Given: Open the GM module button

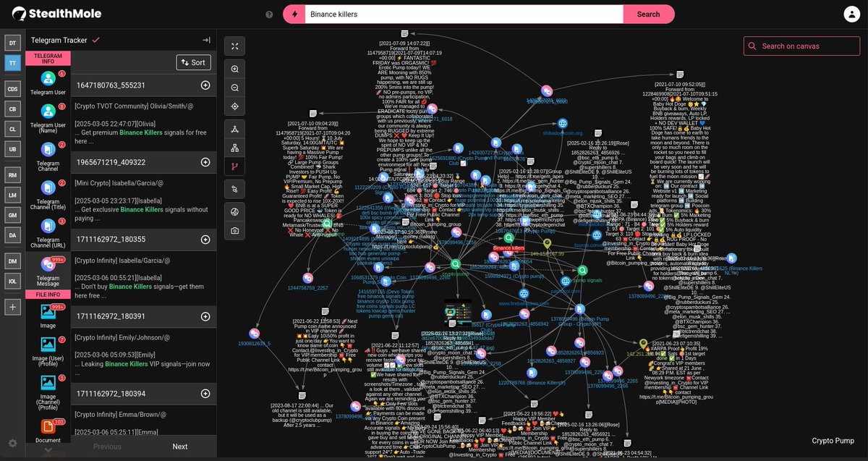Looking at the screenshot, I should coord(12,214).
